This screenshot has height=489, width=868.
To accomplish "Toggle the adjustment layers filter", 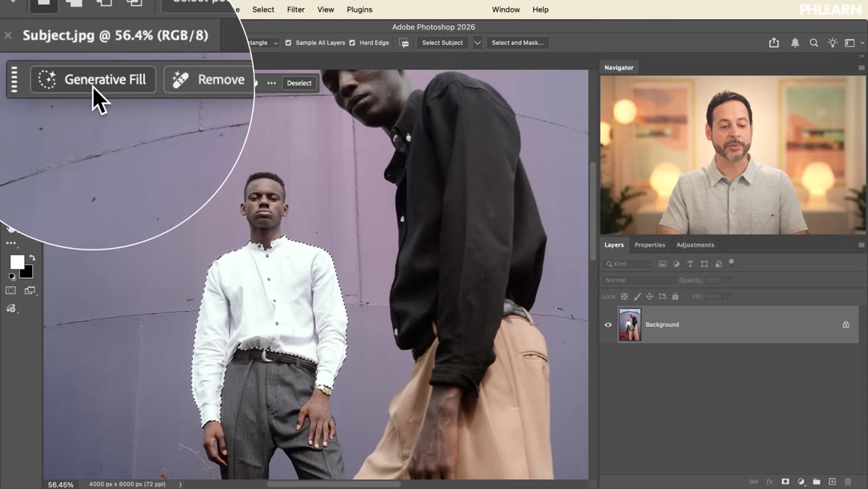I will pos(676,264).
